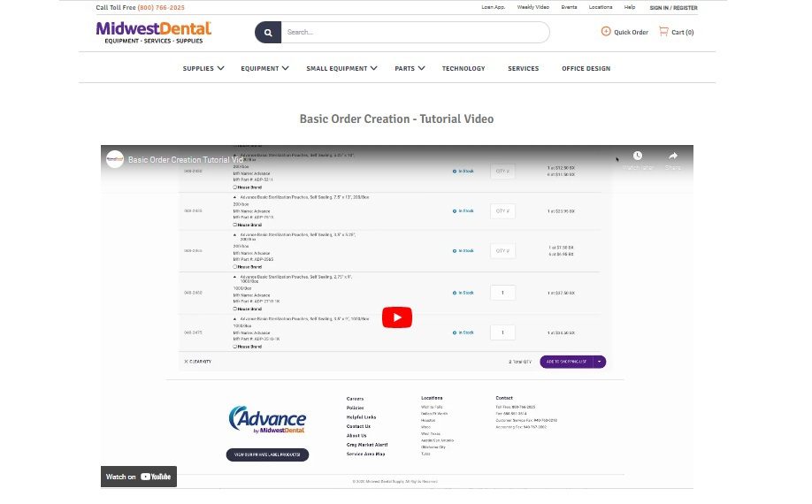Open the Services menu item
The height and width of the screenshot is (504, 812).
[523, 68]
